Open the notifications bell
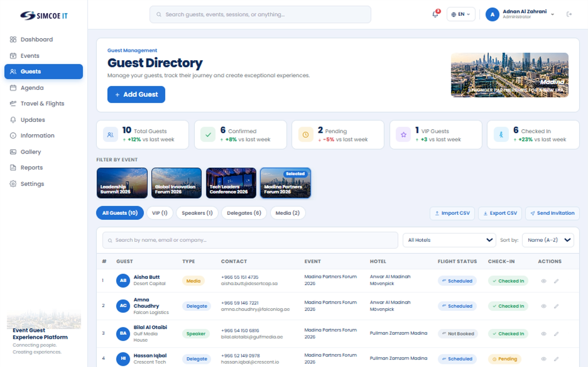 point(435,14)
